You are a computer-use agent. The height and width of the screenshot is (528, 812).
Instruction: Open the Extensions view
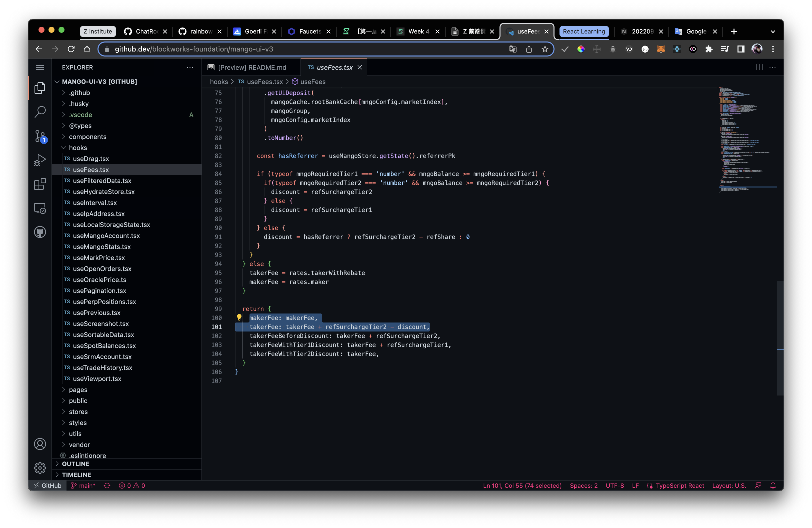click(x=40, y=184)
